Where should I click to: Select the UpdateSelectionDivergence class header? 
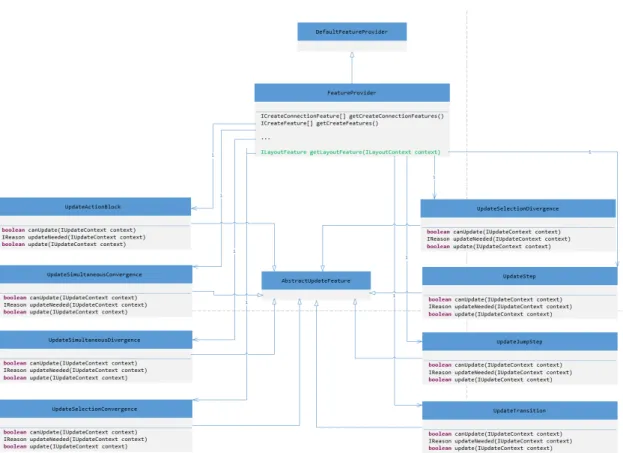click(x=518, y=209)
